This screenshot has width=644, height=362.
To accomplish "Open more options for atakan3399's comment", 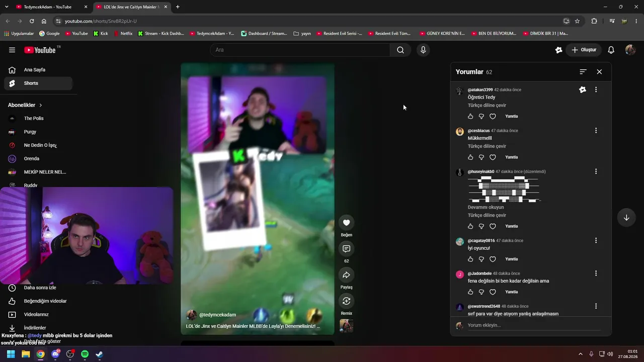I will pyautogui.click(x=596, y=89).
